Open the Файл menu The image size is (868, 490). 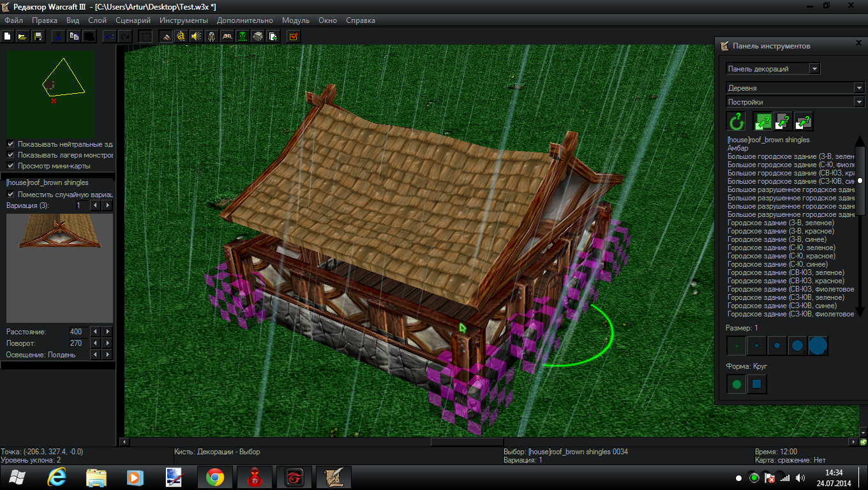click(x=13, y=20)
